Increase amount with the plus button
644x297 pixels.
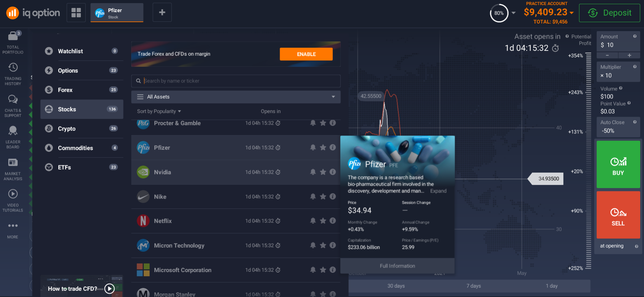pyautogui.click(x=629, y=55)
